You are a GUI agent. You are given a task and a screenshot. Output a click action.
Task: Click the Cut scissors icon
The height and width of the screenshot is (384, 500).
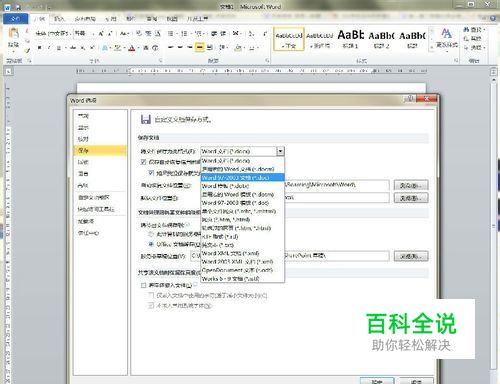tap(27, 32)
